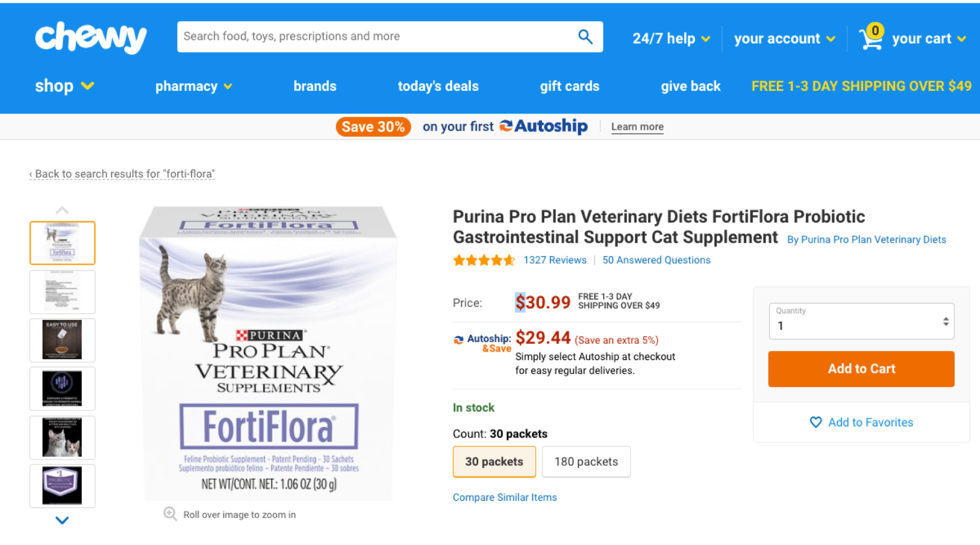The width and height of the screenshot is (980, 545).
Task: Click the Chewy logo
Action: tap(91, 37)
